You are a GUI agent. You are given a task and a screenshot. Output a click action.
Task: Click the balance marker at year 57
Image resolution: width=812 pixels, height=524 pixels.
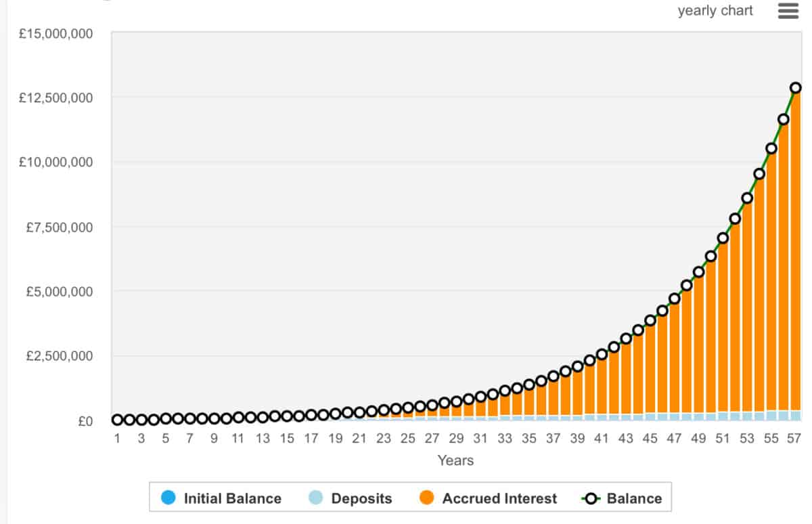(796, 87)
